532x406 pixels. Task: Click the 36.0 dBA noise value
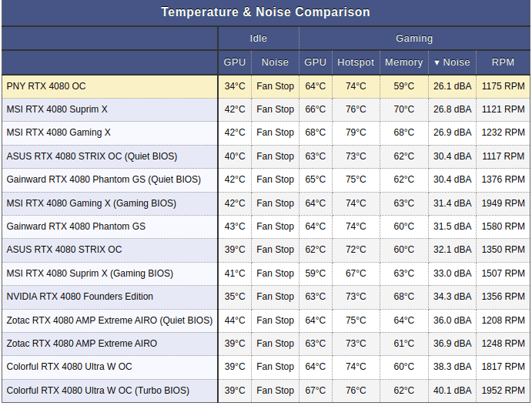pyautogui.click(x=452, y=320)
